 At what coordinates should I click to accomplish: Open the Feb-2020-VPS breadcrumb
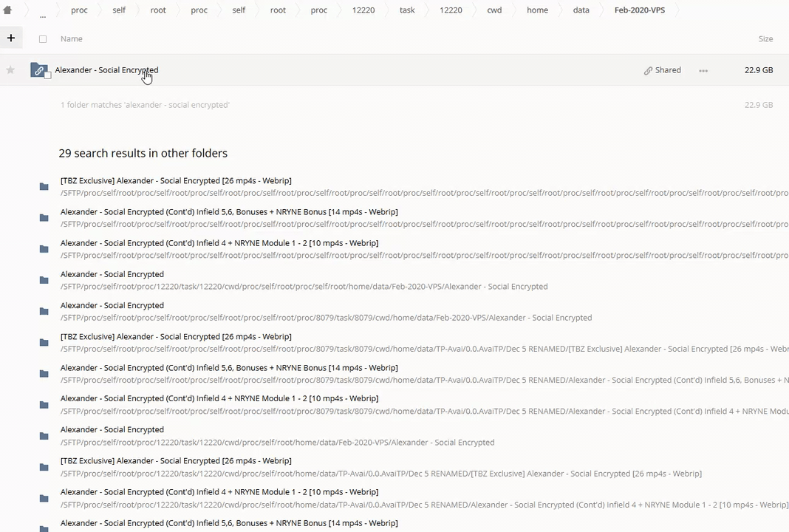click(x=639, y=10)
